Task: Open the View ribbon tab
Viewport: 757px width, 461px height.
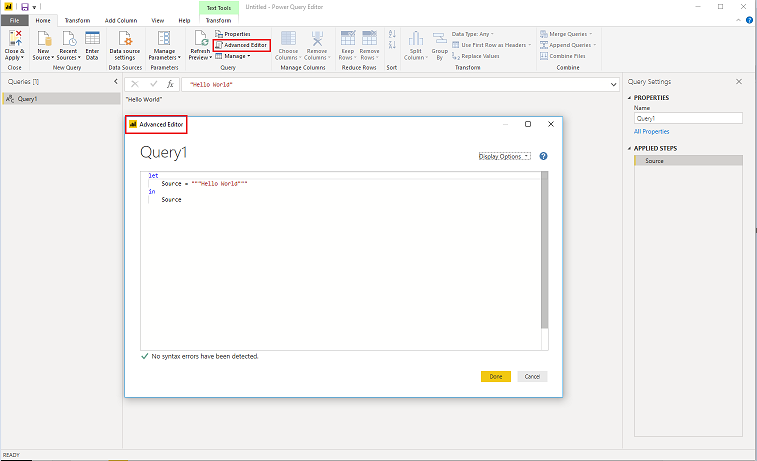Action: [x=158, y=20]
